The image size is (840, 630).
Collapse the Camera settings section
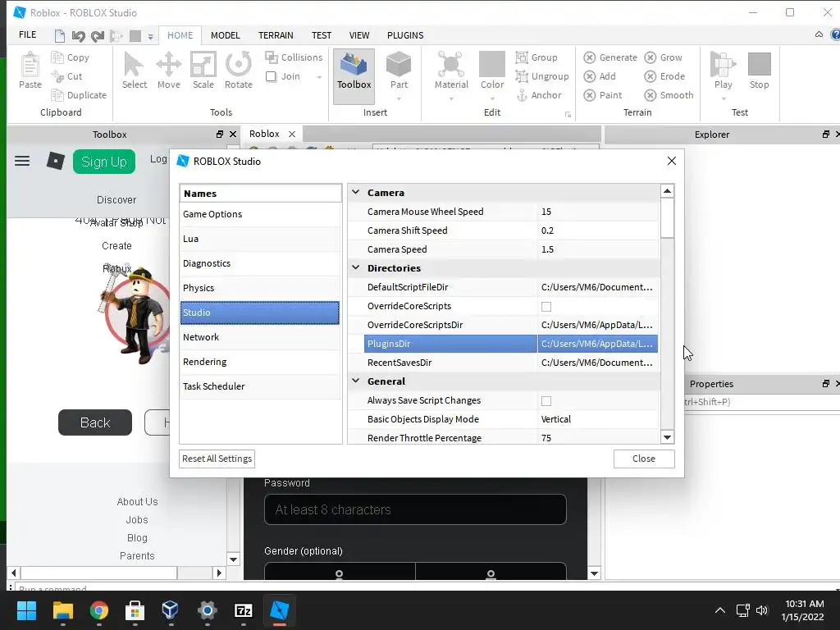coord(356,192)
